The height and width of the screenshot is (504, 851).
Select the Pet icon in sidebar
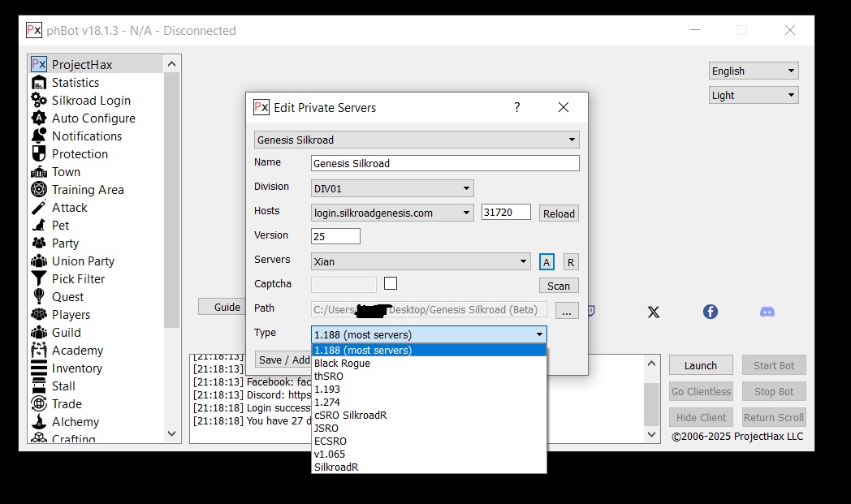(38, 226)
